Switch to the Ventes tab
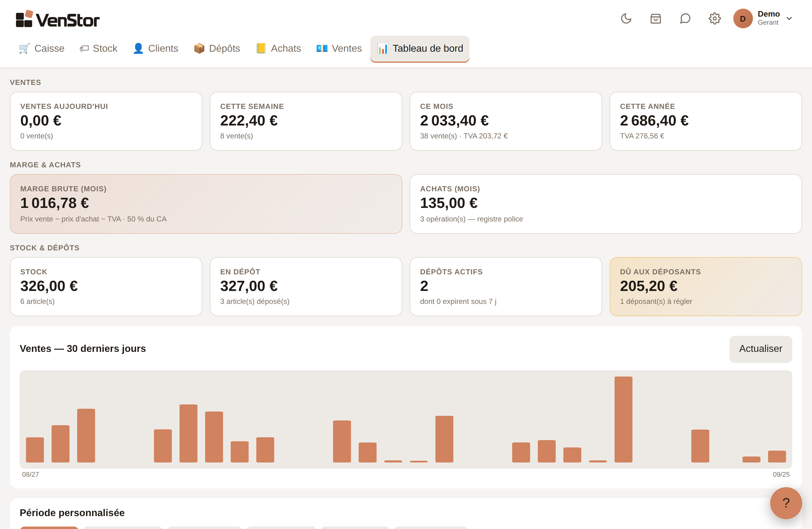 [x=339, y=48]
